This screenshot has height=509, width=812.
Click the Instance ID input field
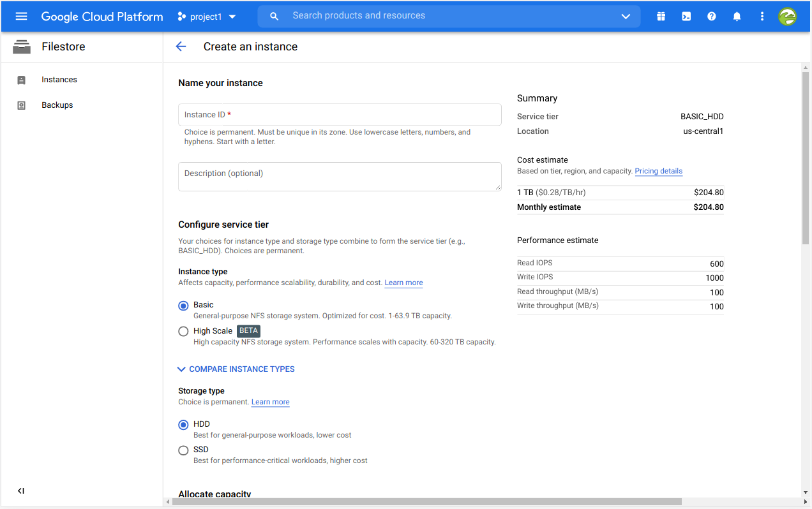pyautogui.click(x=340, y=115)
